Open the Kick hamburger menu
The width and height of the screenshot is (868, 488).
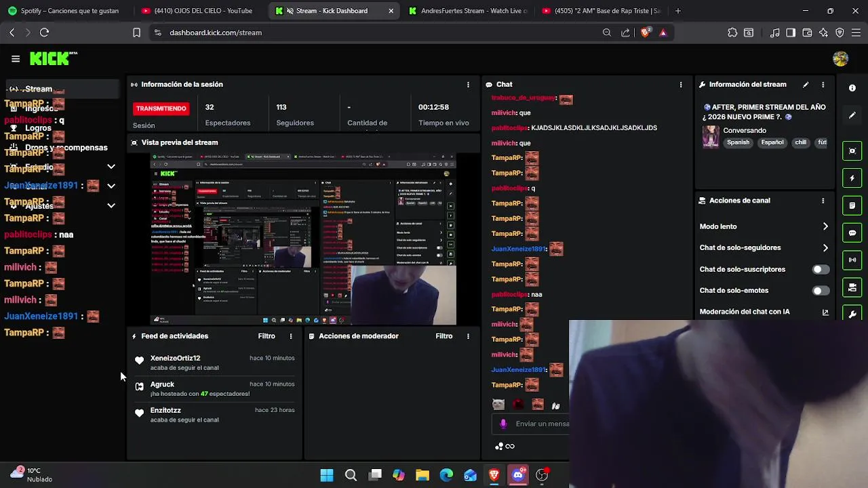(x=16, y=59)
